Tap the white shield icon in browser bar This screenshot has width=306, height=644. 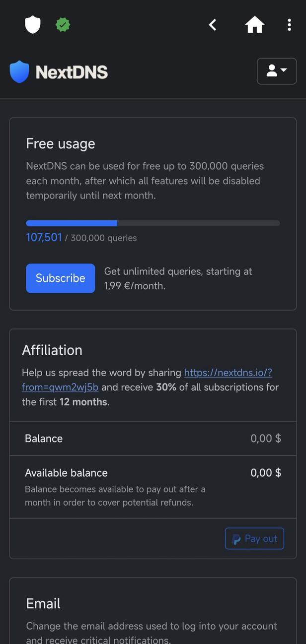33,24
